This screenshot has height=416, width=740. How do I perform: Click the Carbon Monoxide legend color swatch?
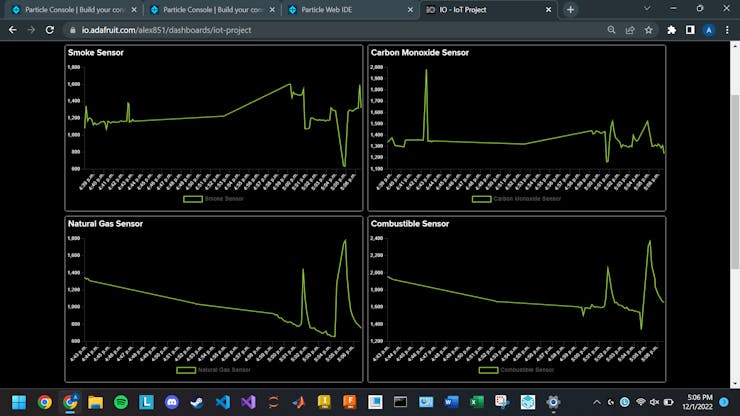[x=481, y=199]
